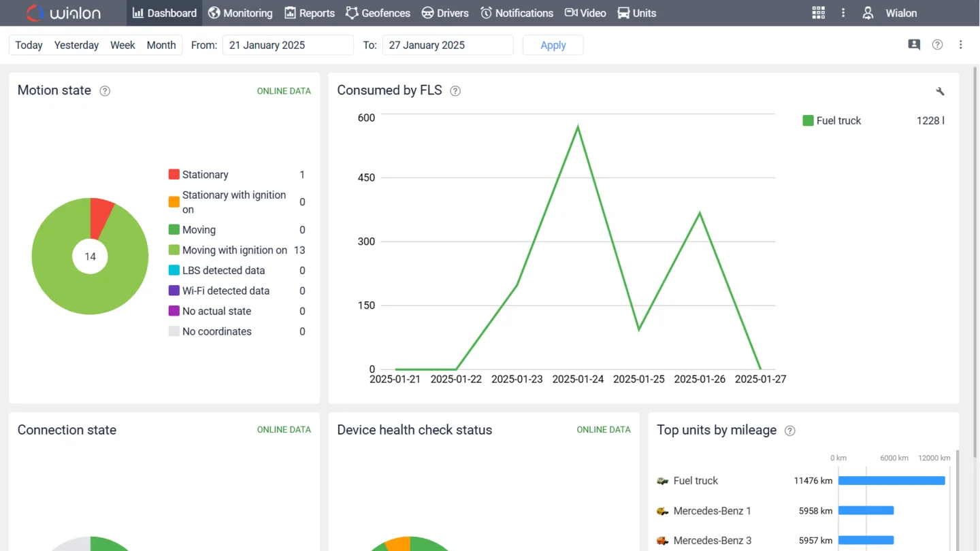Click the No coordinates swatch
The image size is (980, 551).
(174, 331)
